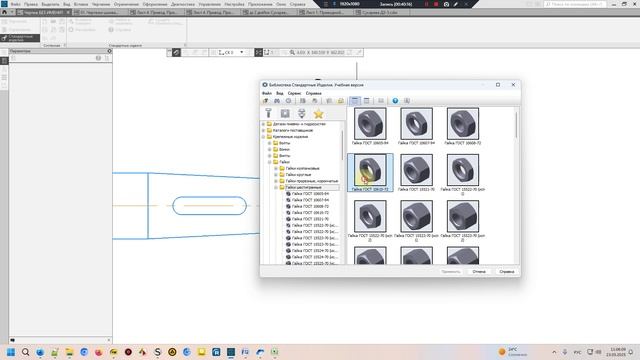
Task: Select the Гайка ГОСТ 10608-72 thumbnail
Action: pyautogui.click(x=462, y=126)
